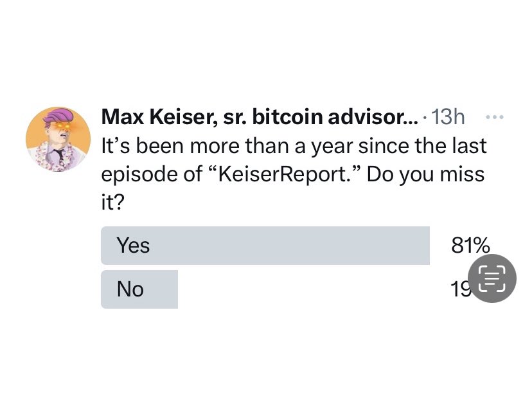Screen dimensions: 532x418
Task: Select the No poll option bar
Action: tap(139, 289)
